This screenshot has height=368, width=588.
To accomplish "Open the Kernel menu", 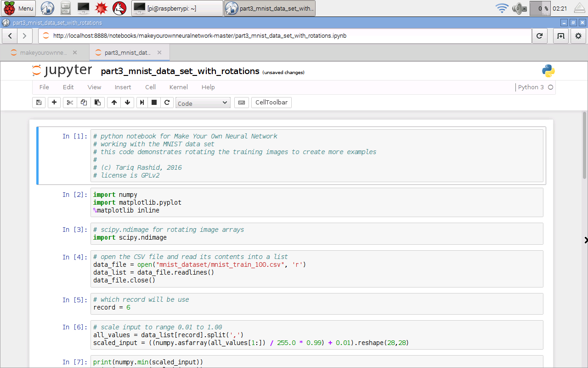I will pyautogui.click(x=179, y=87).
